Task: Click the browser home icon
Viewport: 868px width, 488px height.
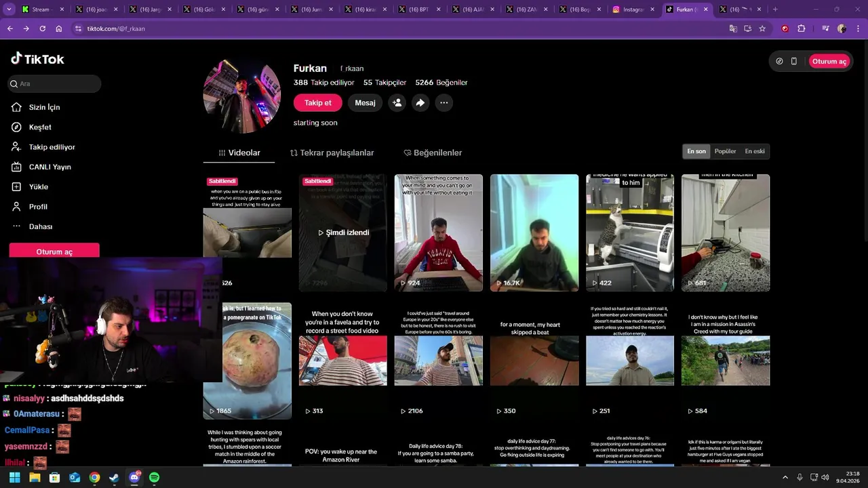Action: 59,28
